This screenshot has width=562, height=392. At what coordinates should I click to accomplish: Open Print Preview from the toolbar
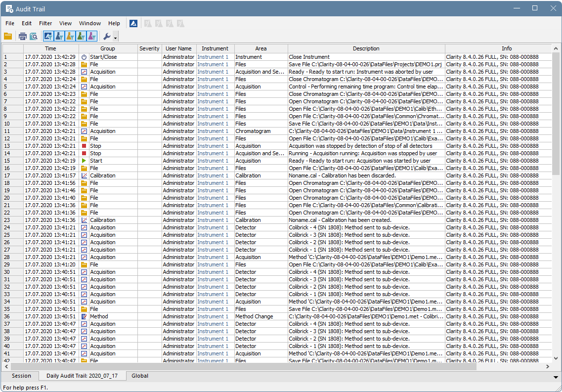pos(33,36)
